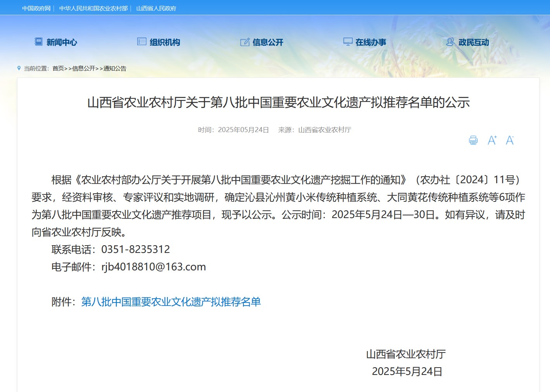Click the 信息公开 edit icon
The width and height of the screenshot is (550, 392).
(x=245, y=42)
